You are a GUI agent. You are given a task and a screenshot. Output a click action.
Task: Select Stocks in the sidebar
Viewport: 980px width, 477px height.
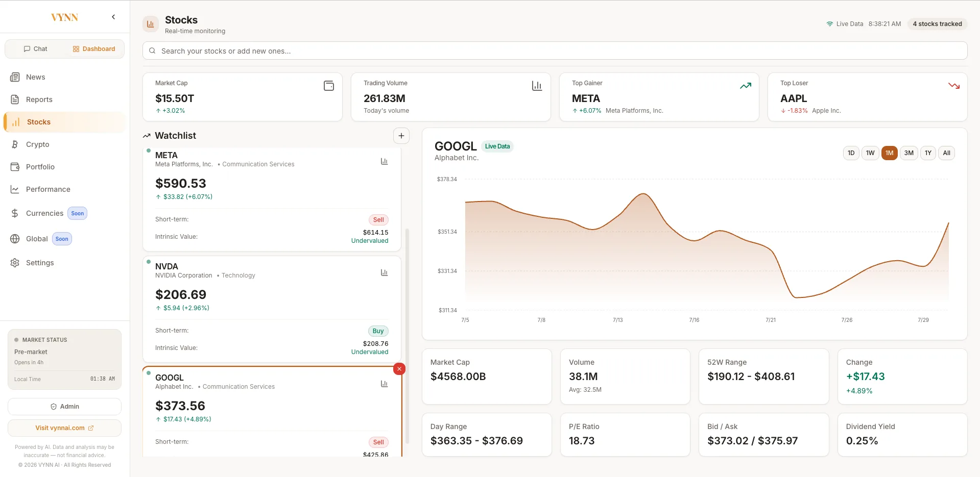64,122
